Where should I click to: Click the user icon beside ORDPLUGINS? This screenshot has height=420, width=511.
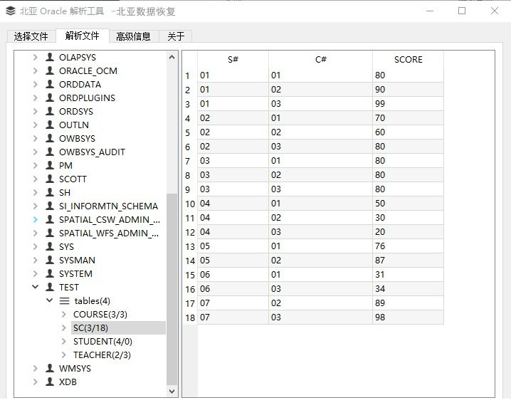click(50, 98)
